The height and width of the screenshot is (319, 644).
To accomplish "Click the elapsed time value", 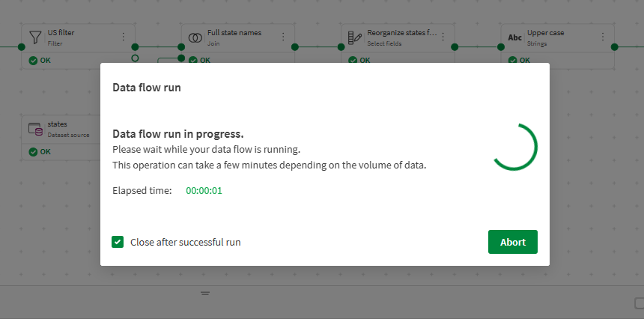I will tap(204, 190).
